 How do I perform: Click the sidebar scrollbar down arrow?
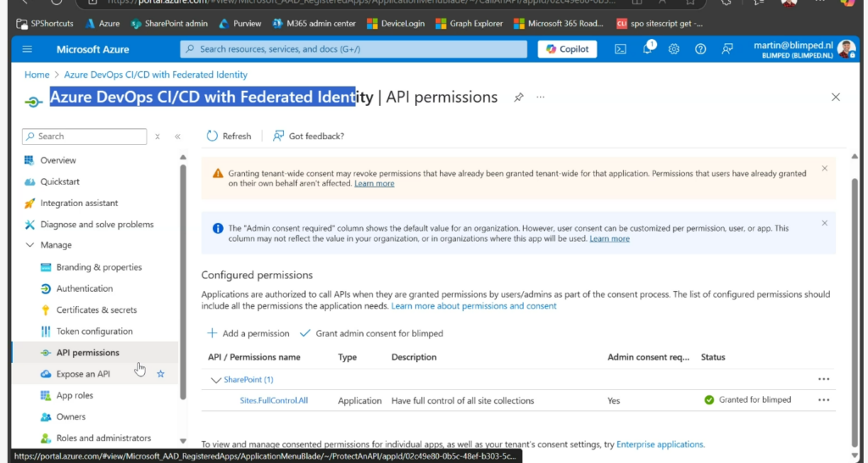tap(183, 442)
